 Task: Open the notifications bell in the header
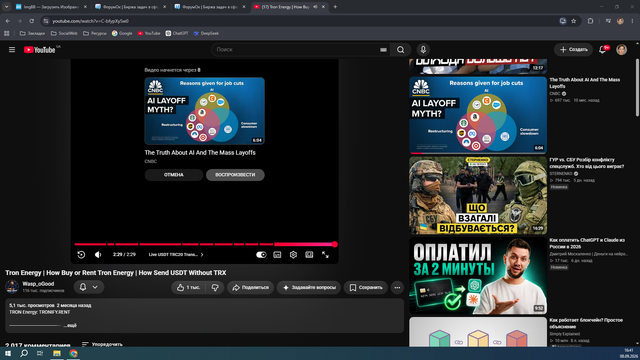point(602,49)
